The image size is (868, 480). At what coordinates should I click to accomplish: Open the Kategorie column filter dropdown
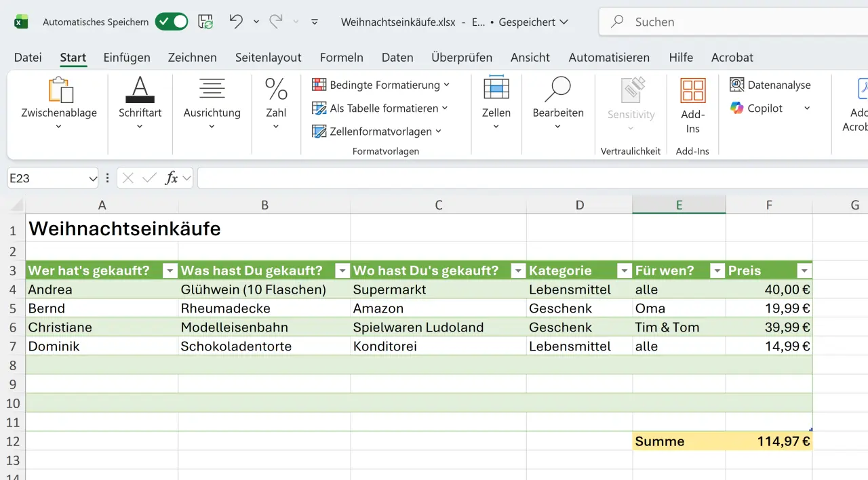click(x=624, y=271)
